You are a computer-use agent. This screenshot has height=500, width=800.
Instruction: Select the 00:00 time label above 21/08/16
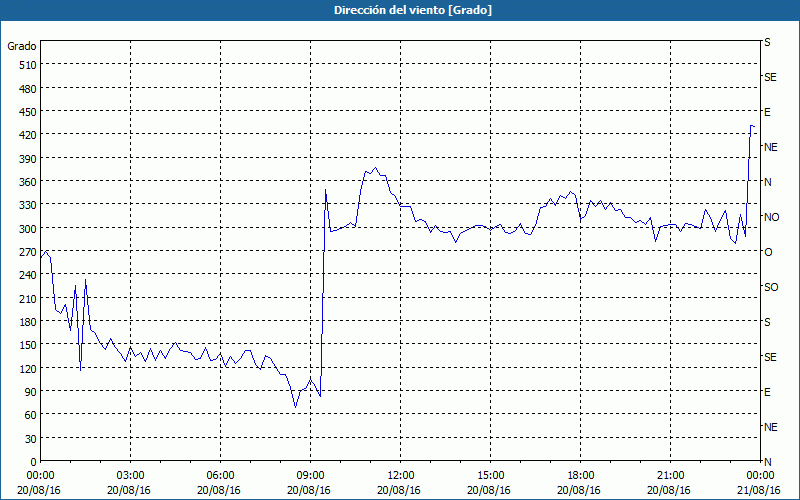point(760,476)
